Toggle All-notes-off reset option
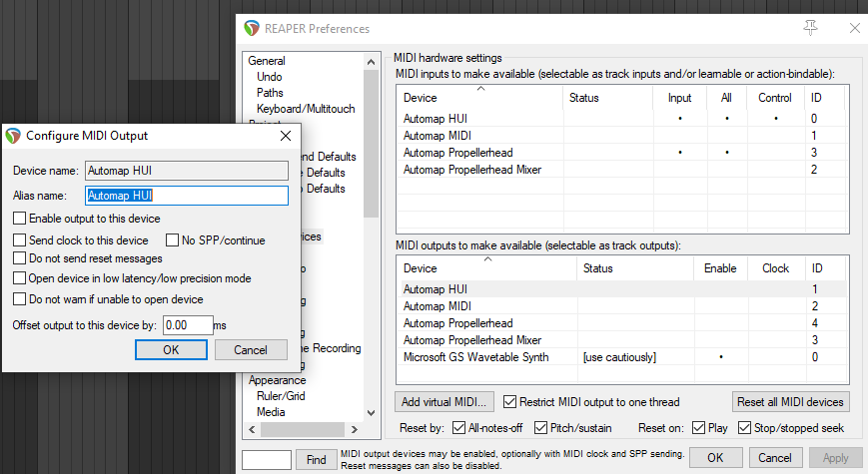868x474 pixels. [458, 427]
